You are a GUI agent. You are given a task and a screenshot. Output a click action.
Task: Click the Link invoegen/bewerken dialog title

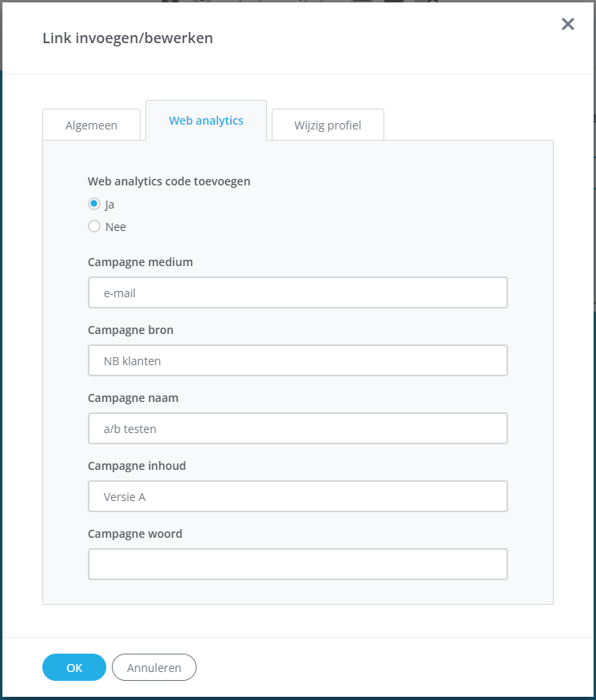pyautogui.click(x=128, y=38)
